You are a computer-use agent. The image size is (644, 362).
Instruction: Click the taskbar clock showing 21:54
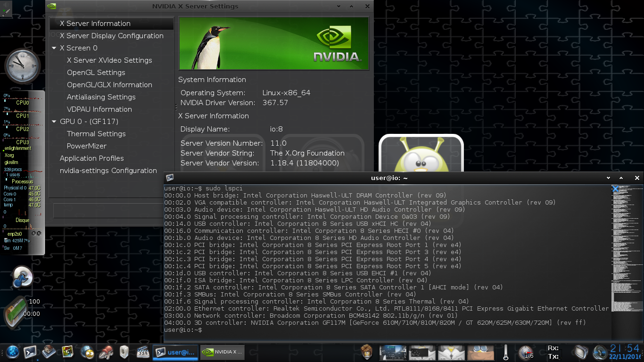coord(625,349)
